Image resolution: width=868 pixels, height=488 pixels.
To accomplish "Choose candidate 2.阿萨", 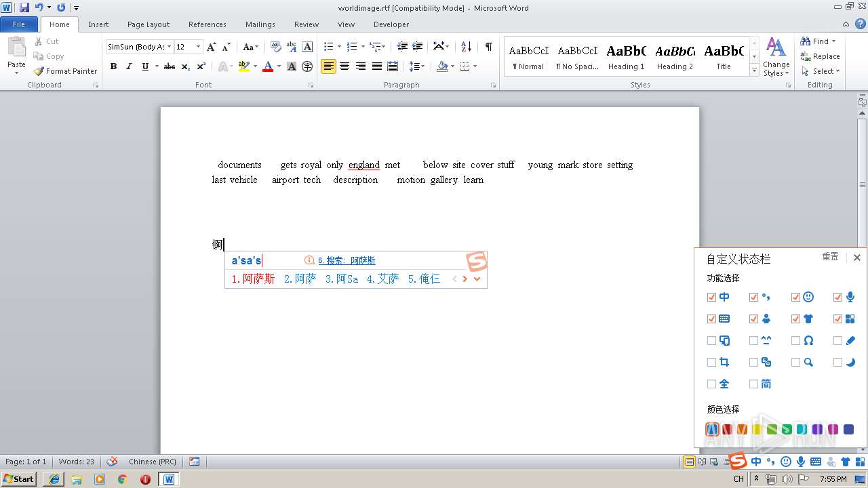I will tap(300, 279).
